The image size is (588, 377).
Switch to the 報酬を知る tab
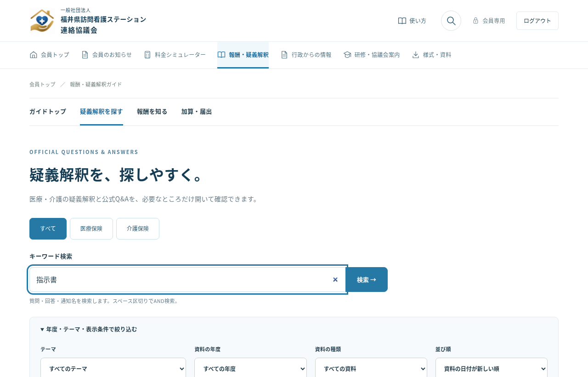pyautogui.click(x=152, y=112)
